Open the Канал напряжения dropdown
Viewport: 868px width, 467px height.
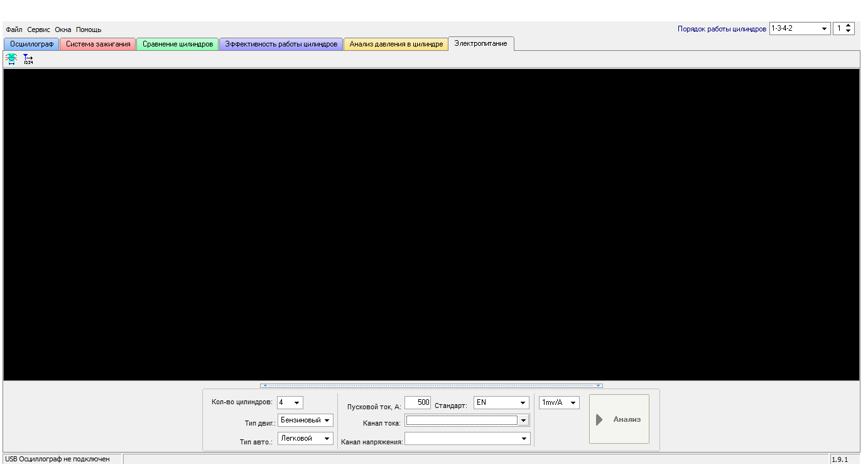524,439
